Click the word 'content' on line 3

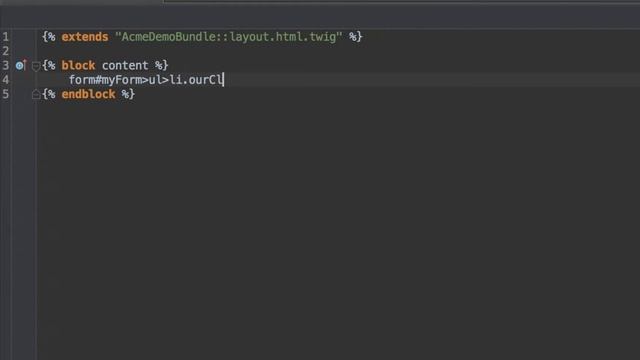(x=125, y=65)
